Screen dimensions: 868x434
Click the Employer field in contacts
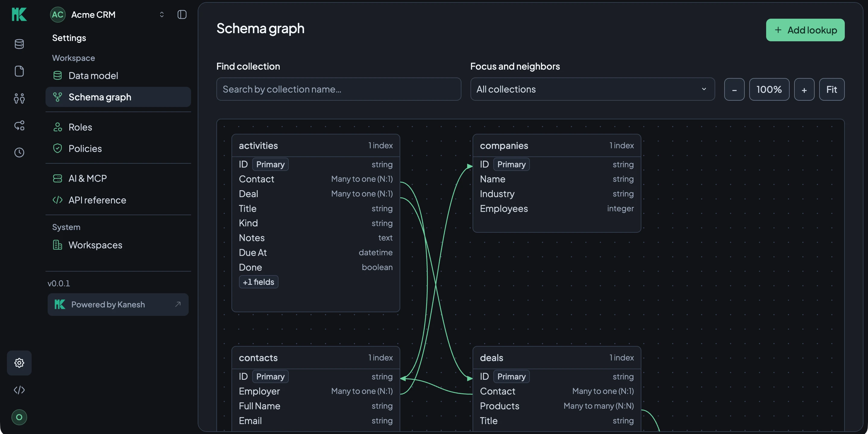[x=316, y=391]
